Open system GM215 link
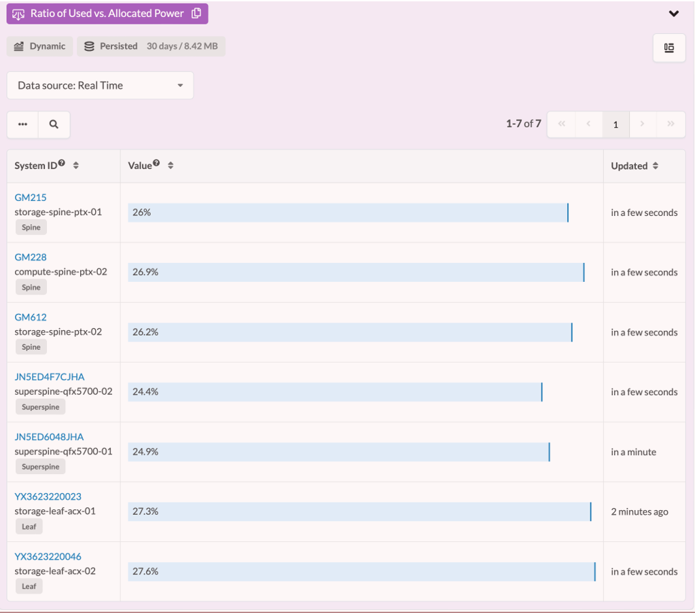695x616 pixels. [31, 198]
